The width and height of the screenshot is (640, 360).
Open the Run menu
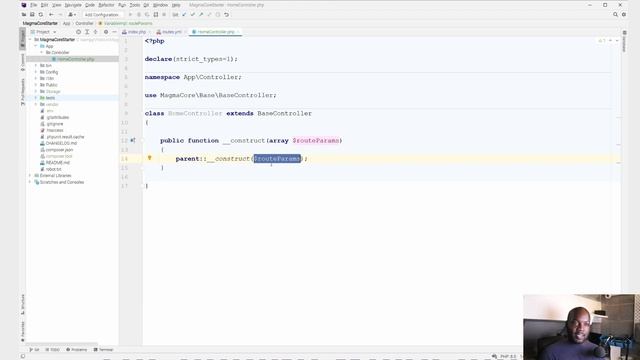pyautogui.click(x=122, y=5)
